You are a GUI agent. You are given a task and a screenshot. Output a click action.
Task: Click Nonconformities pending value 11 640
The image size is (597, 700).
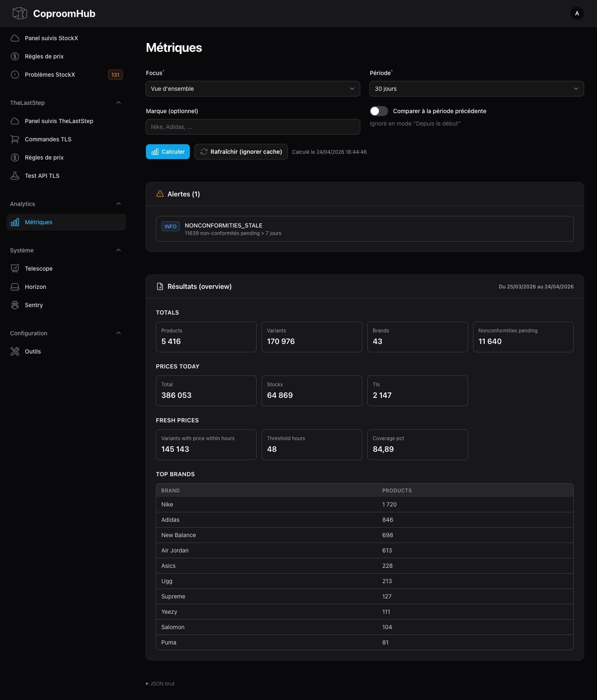(490, 342)
